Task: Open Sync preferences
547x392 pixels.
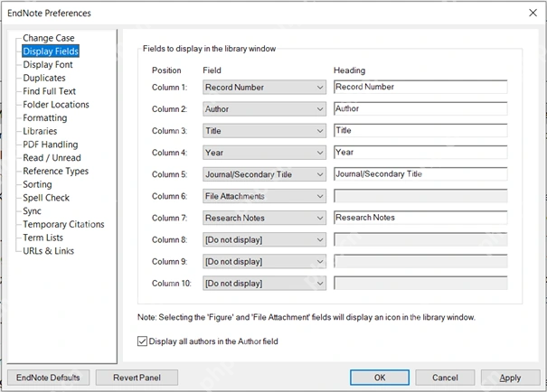Action: 32,210
